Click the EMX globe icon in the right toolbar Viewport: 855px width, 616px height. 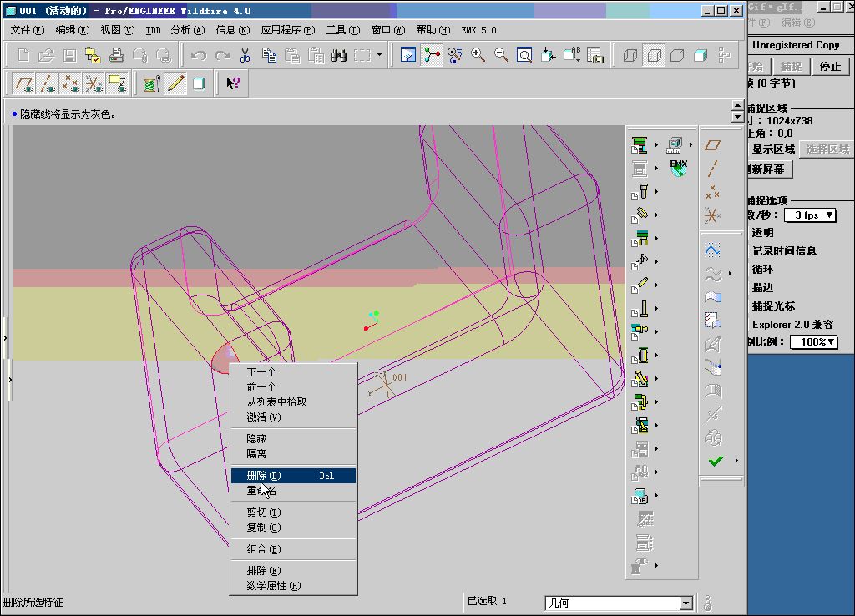click(x=678, y=168)
